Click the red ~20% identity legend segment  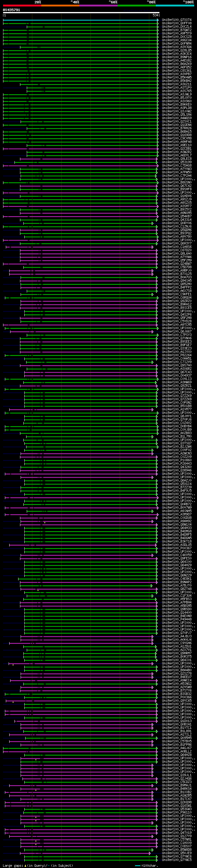click(x=22, y=6)
